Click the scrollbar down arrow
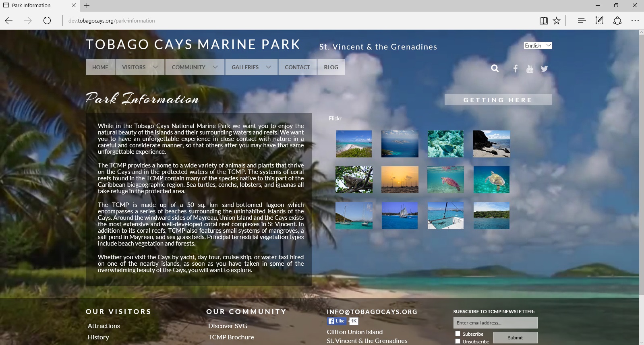This screenshot has height=345, width=644. pyautogui.click(x=642, y=342)
